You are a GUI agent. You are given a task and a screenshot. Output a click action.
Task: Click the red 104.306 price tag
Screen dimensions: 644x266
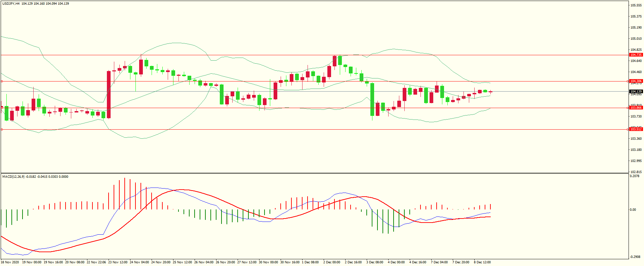[x=636, y=81]
